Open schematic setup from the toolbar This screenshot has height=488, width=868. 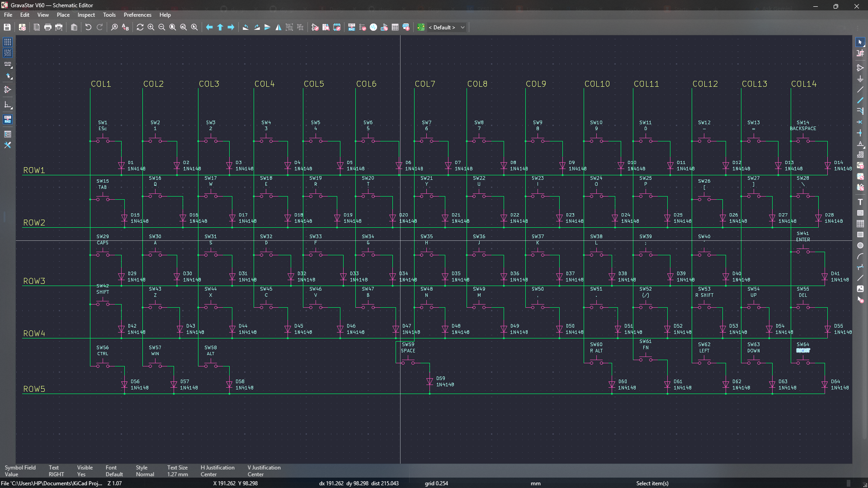(22, 27)
